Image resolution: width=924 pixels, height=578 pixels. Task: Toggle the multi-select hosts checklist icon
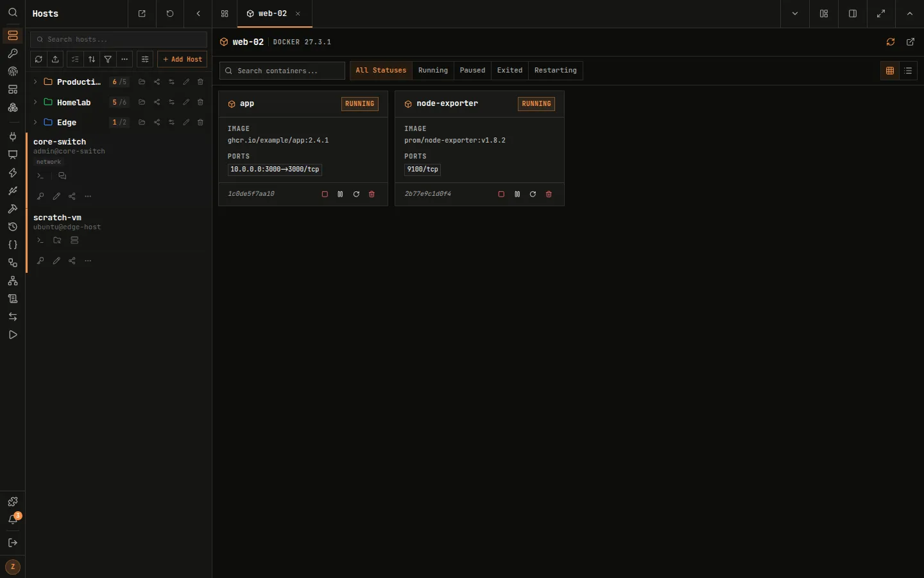point(75,59)
